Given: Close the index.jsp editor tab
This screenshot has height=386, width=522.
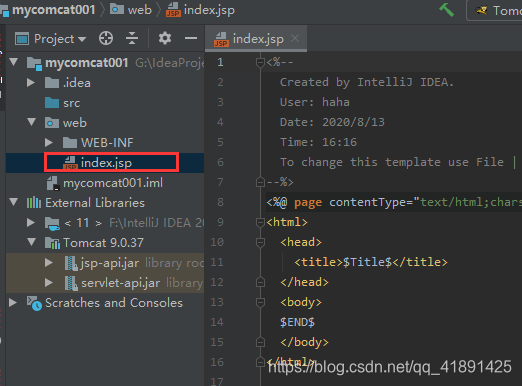Looking at the screenshot, I should tap(295, 38).
